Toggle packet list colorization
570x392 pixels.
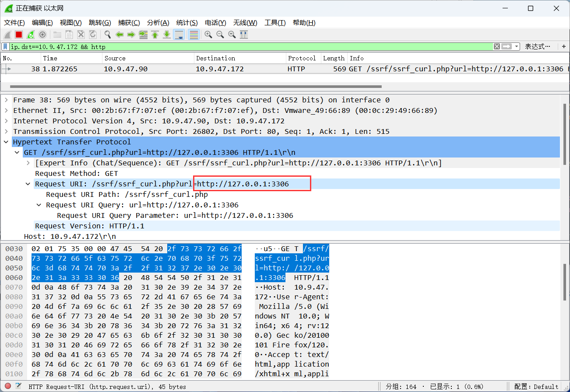tap(194, 35)
